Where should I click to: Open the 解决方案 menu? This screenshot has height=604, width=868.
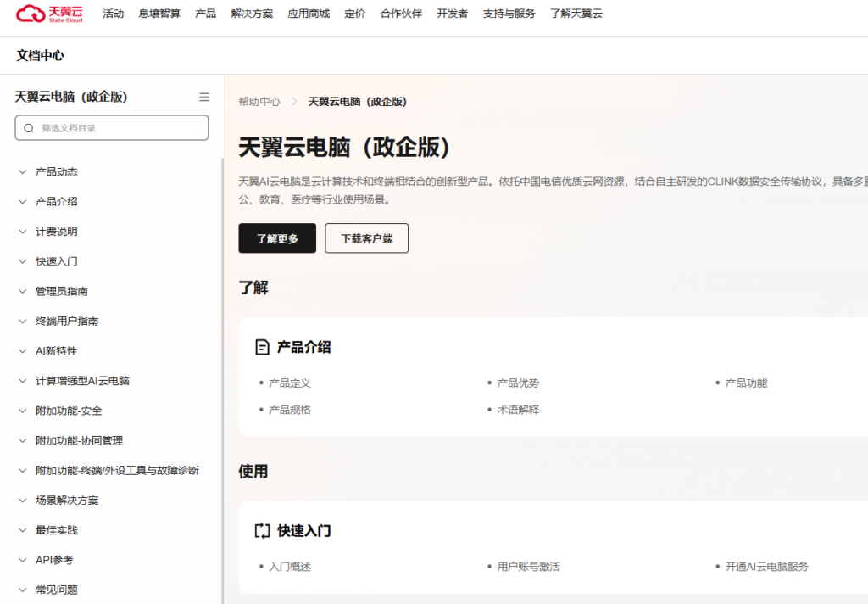[252, 14]
